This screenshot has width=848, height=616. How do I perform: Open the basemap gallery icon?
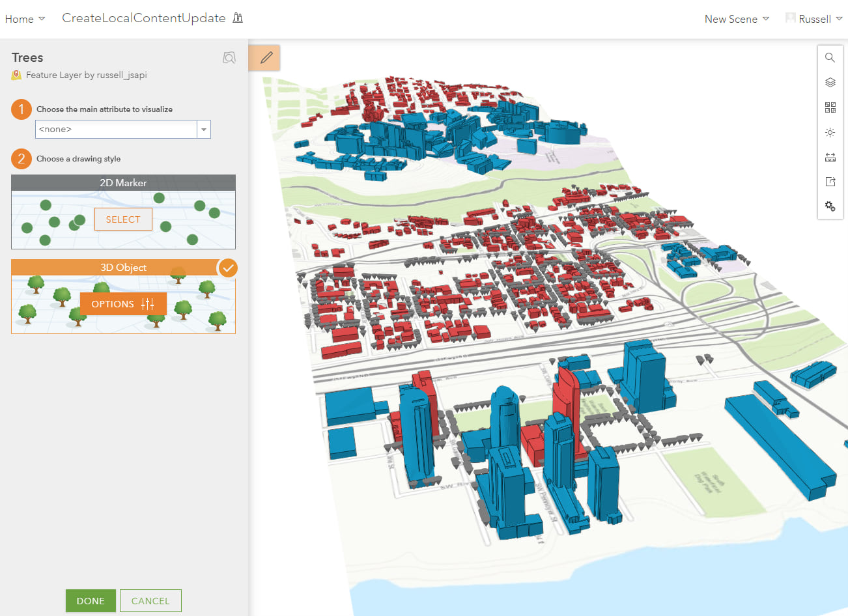pyautogui.click(x=830, y=107)
